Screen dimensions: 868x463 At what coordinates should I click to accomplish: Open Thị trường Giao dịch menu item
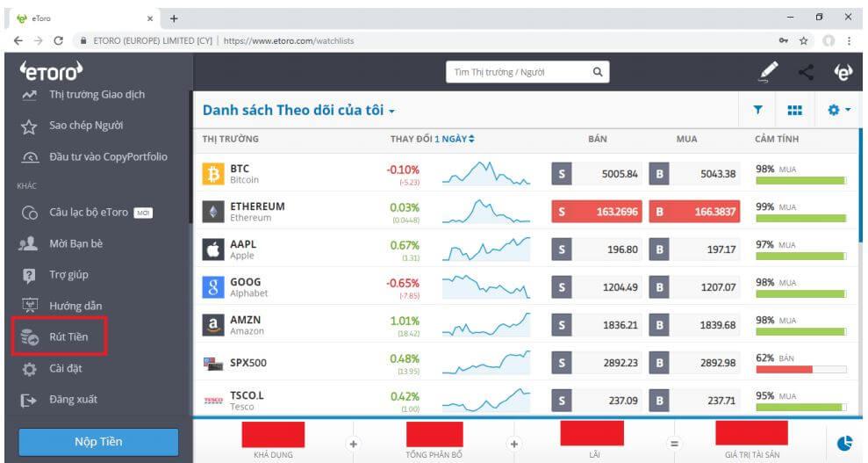(x=97, y=95)
